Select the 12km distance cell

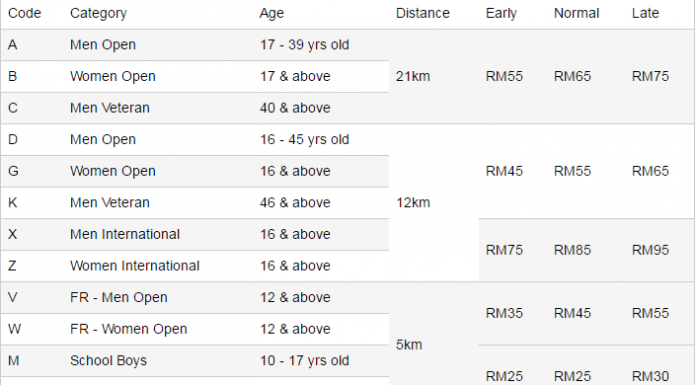pyautogui.click(x=434, y=202)
